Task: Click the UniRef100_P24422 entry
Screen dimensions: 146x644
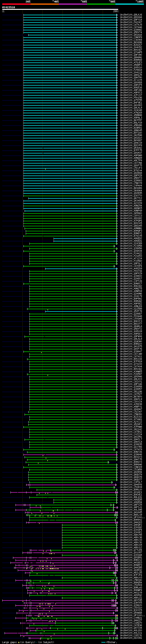Action: click(x=131, y=254)
